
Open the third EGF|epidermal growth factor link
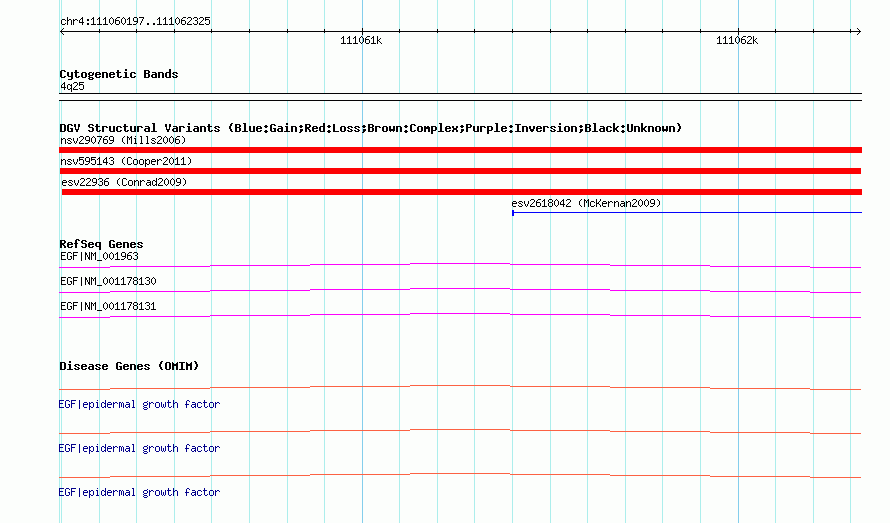click(139, 492)
